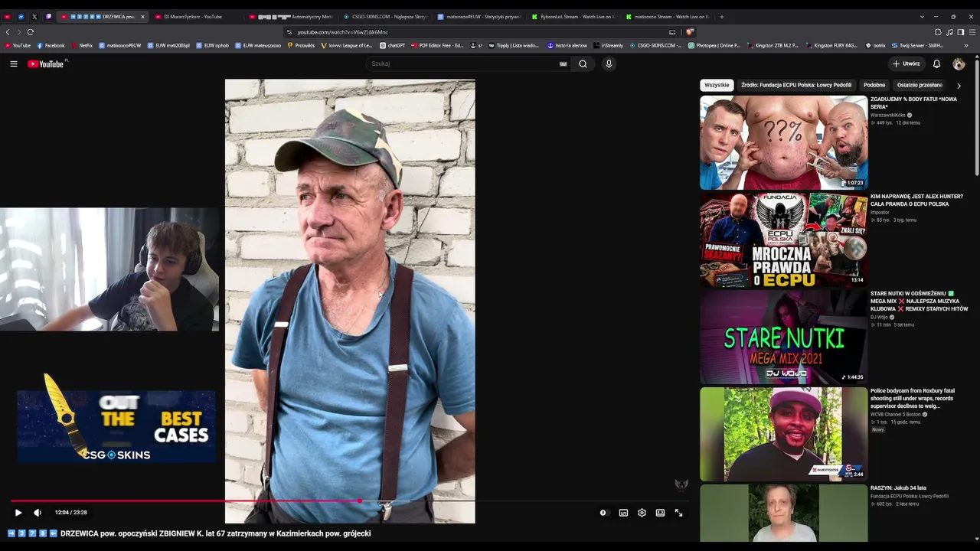Viewport: 980px width, 551px height.
Task: Close the DRZEWICA tab with its X
Action: 142,16
